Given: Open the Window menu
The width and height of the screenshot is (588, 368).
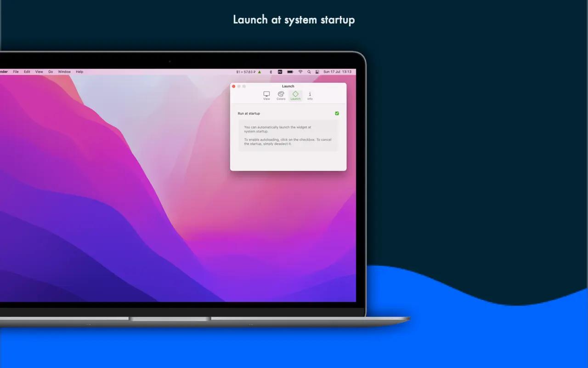Looking at the screenshot, I should 64,72.
